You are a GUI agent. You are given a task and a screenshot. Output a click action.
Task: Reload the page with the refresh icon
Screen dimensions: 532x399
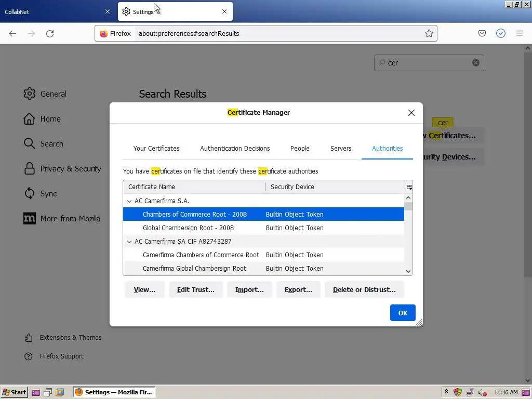pos(50,33)
